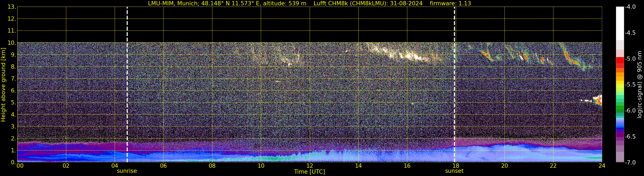Click the '12' time axis tick label
Image resolution: width=644 pixels, height=176 pixels.
coord(310,166)
